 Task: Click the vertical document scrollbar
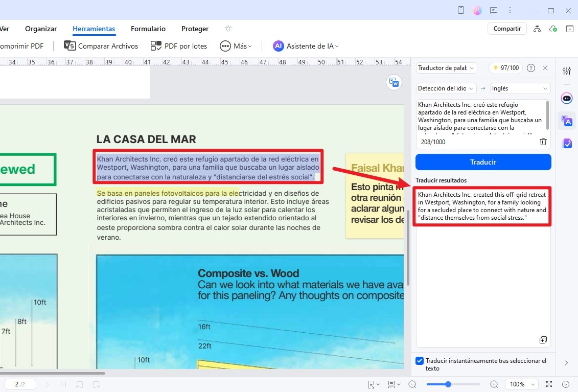pyautogui.click(x=408, y=248)
